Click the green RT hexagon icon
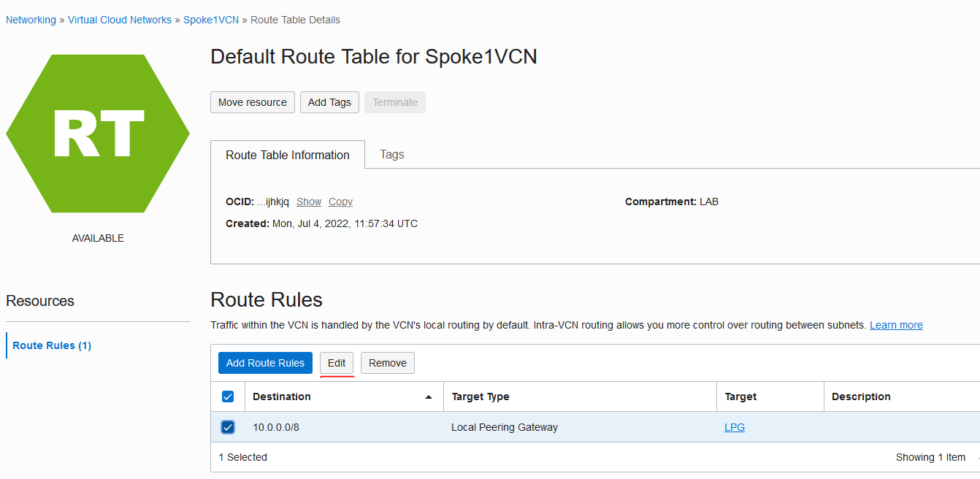Viewport: 980px width, 479px height. tap(98, 134)
